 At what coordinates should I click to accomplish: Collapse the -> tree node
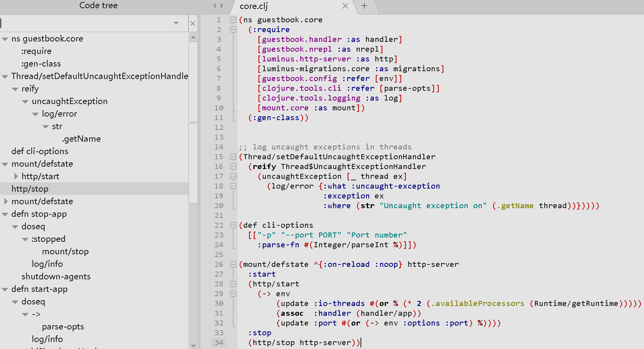pos(25,315)
